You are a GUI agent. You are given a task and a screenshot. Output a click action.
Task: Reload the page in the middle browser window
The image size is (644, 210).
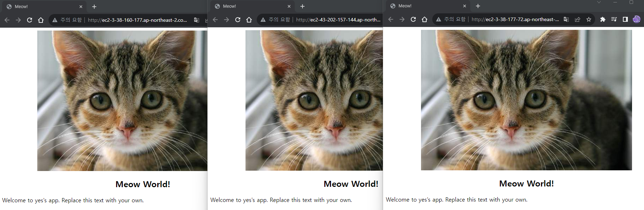tap(238, 20)
